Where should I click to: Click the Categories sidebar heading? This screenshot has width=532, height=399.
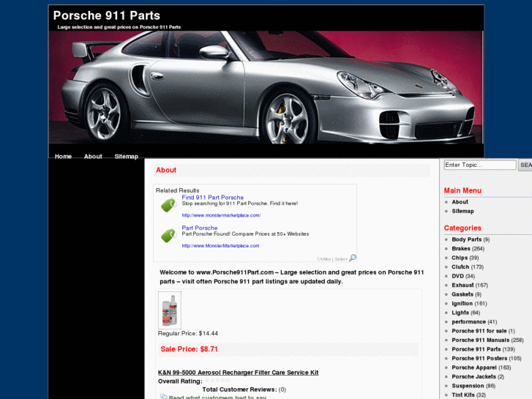[462, 228]
